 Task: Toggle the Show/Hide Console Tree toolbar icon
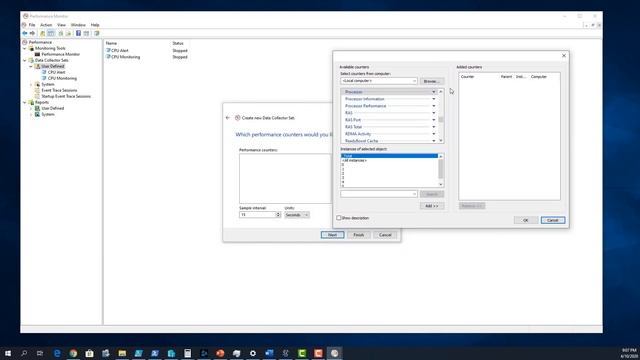(51, 33)
